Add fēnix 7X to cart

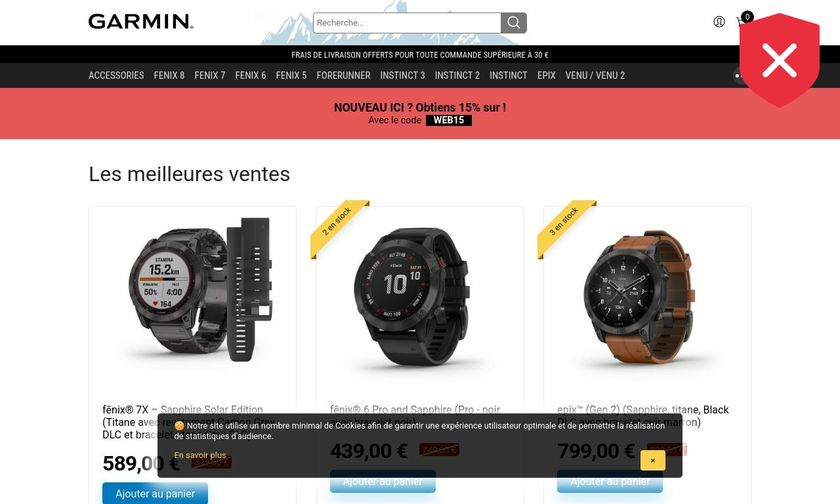(x=155, y=493)
